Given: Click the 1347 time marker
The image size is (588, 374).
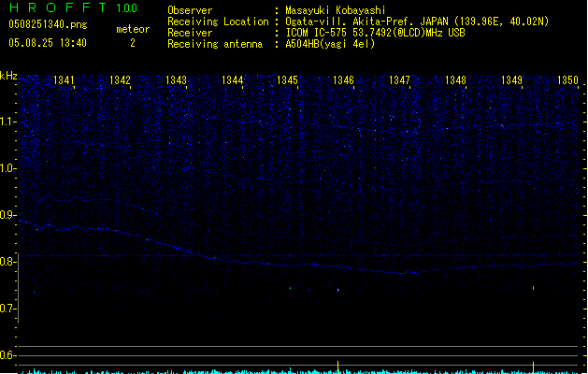Looking at the screenshot, I should (x=399, y=81).
